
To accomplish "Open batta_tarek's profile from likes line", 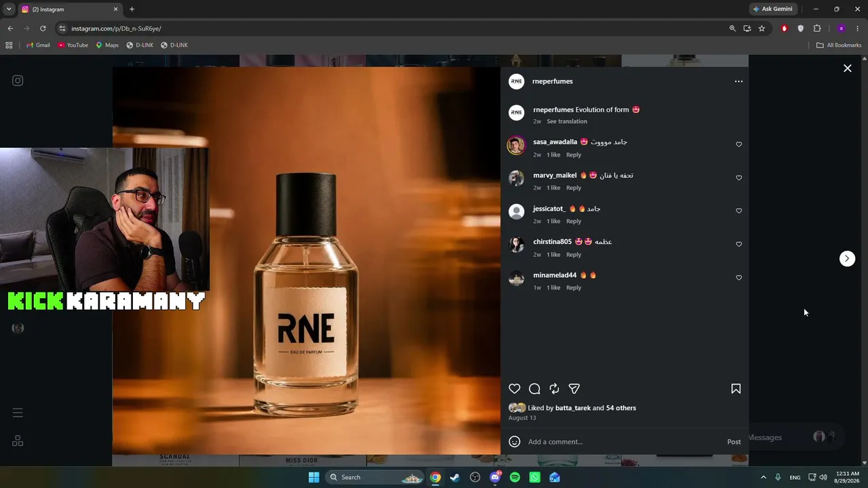I will click(x=573, y=408).
